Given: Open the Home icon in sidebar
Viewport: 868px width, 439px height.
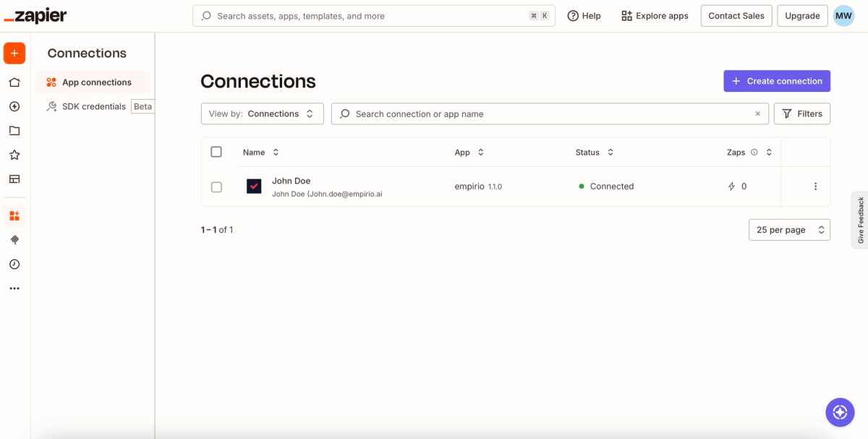Looking at the screenshot, I should (14, 82).
